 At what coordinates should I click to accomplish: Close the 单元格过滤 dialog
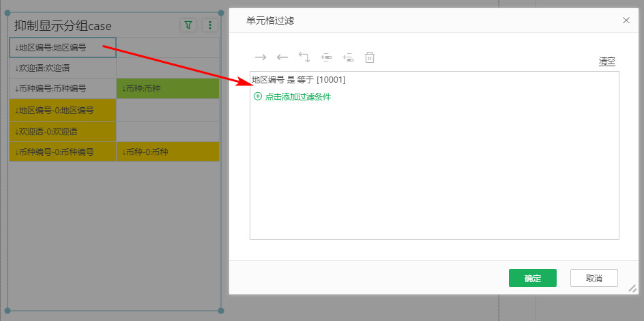tap(626, 20)
